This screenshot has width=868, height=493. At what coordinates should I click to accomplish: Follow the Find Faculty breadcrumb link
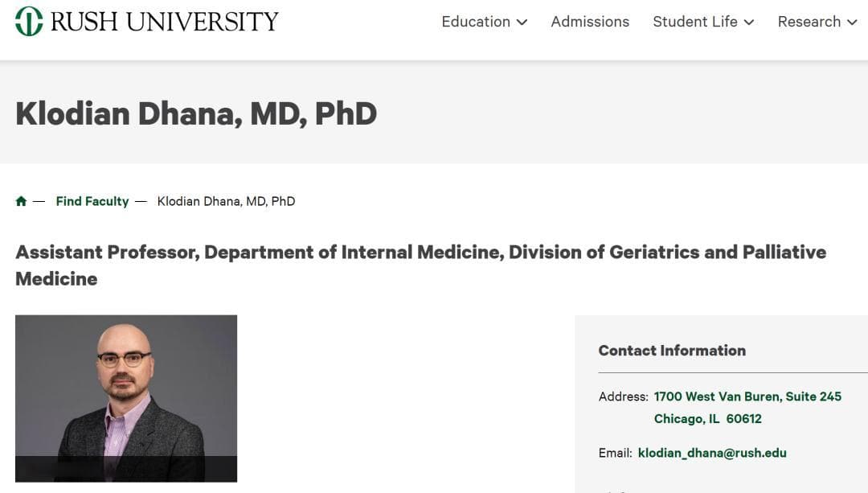point(92,201)
